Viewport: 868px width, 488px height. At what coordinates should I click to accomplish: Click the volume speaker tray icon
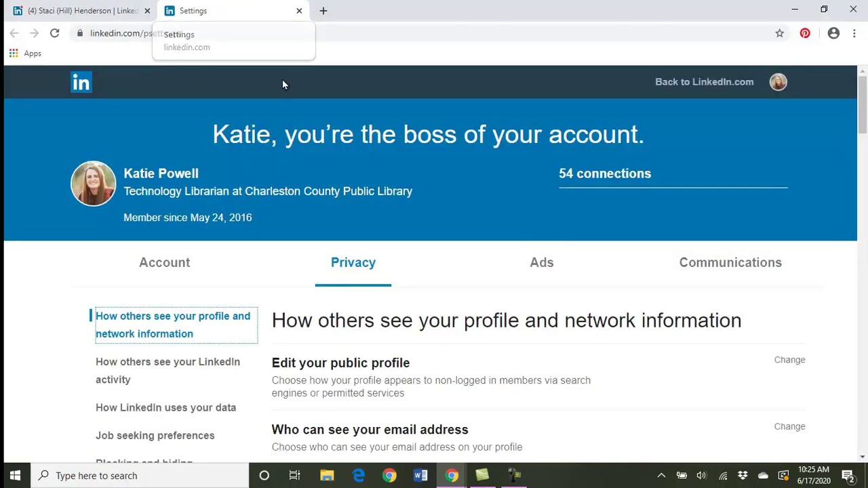coord(701,476)
